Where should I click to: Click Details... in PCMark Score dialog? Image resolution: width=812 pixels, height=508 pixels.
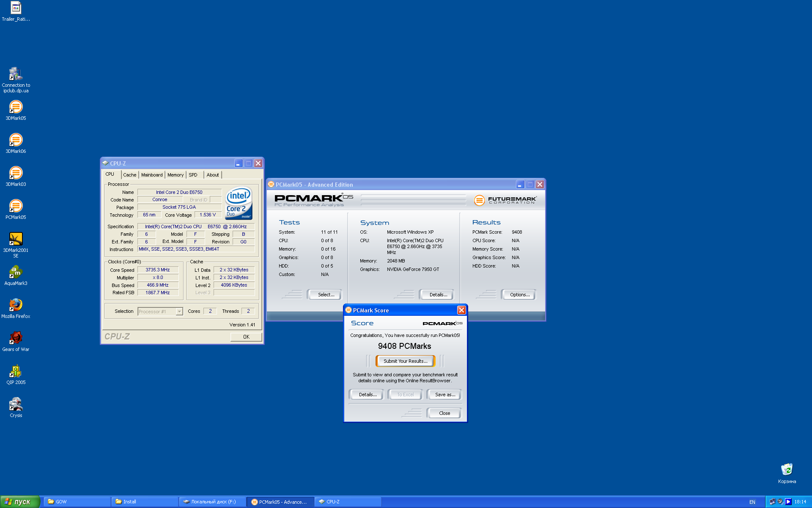367,395
